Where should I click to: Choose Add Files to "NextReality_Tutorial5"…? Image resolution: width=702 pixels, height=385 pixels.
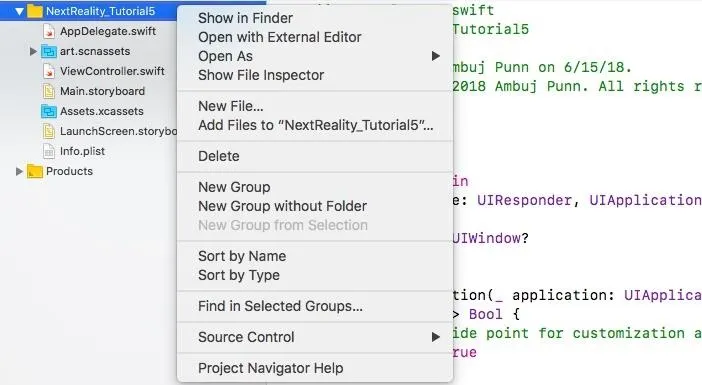[x=315, y=125]
